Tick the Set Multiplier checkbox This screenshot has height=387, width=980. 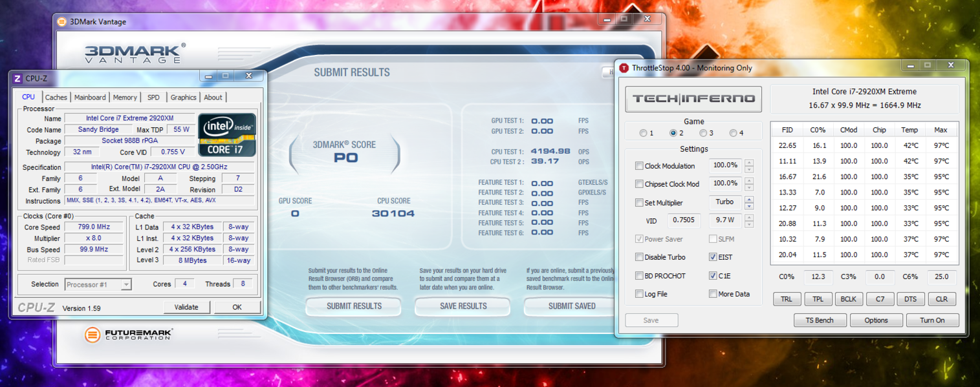(639, 202)
